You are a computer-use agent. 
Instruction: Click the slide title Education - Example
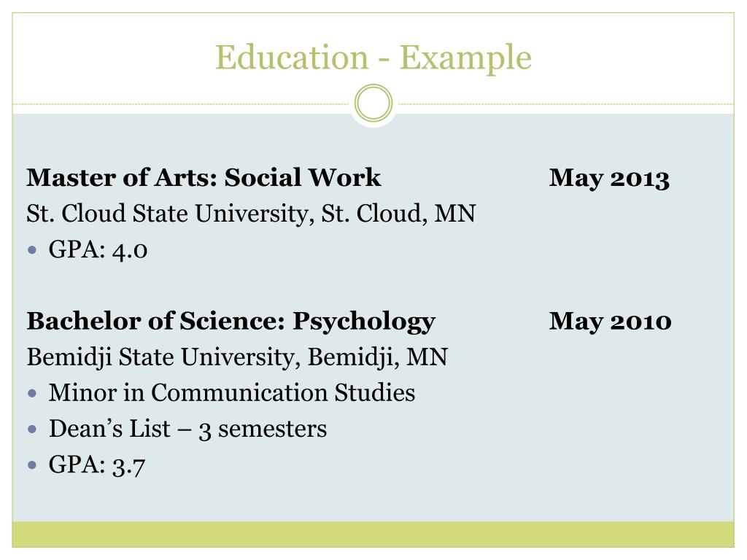[x=373, y=58]
